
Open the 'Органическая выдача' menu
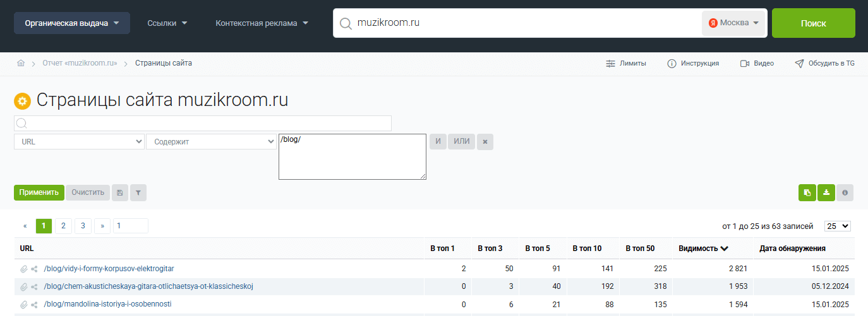pyautogui.click(x=72, y=23)
